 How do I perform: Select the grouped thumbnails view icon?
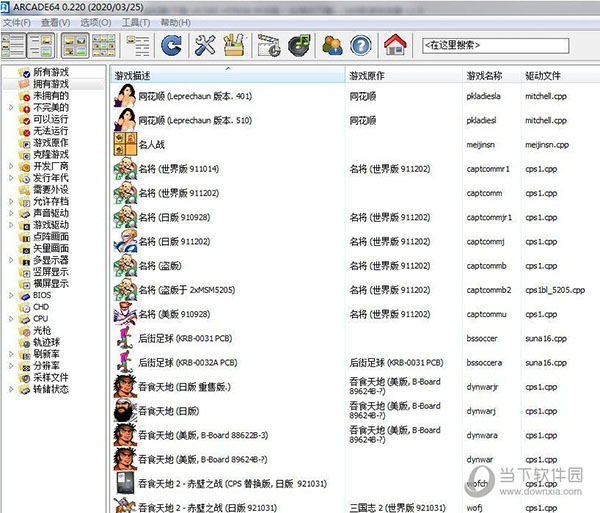click(x=103, y=46)
